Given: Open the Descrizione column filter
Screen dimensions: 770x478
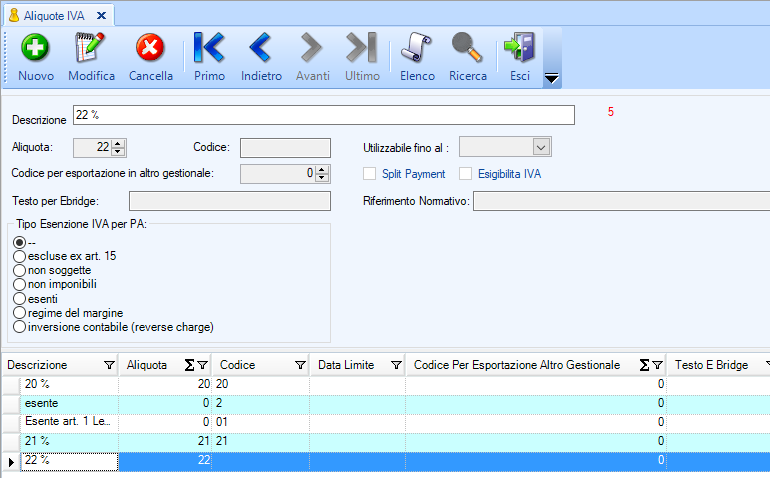Looking at the screenshot, I should [x=108, y=366].
